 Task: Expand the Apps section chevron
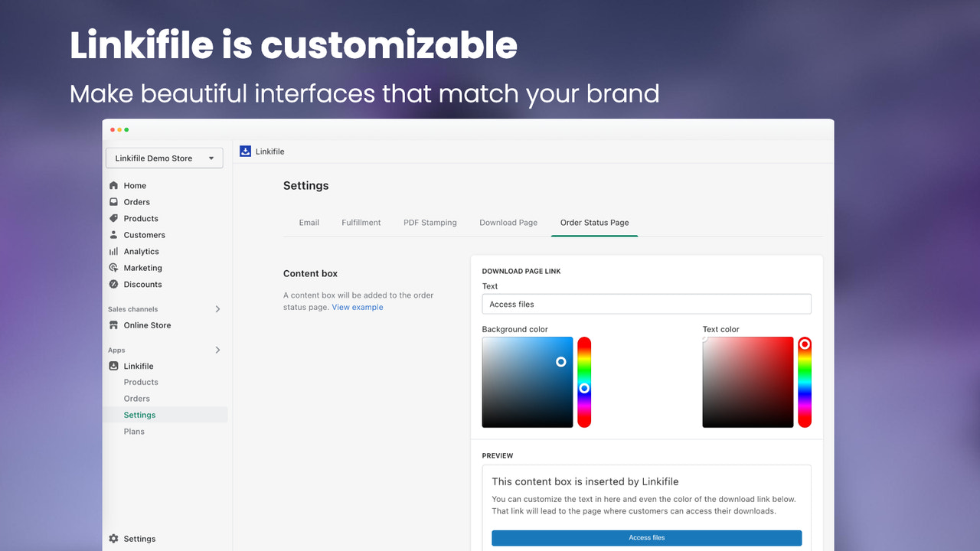click(x=217, y=350)
